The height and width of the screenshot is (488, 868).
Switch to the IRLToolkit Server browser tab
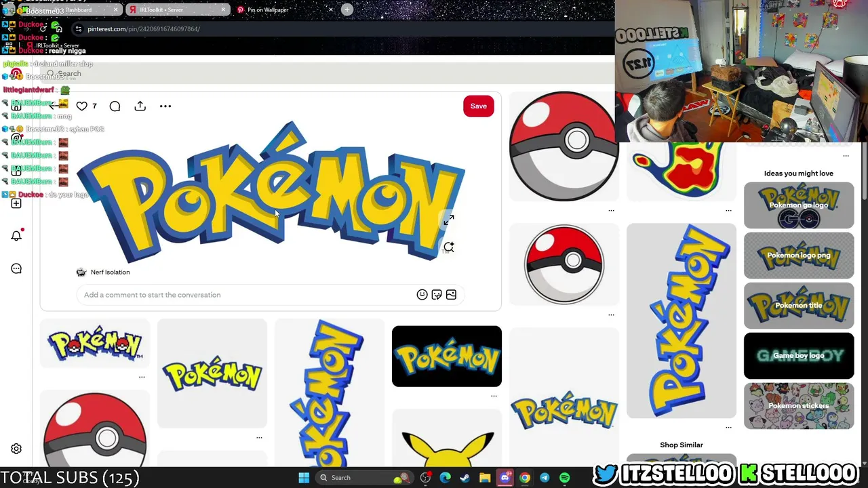[x=178, y=9]
